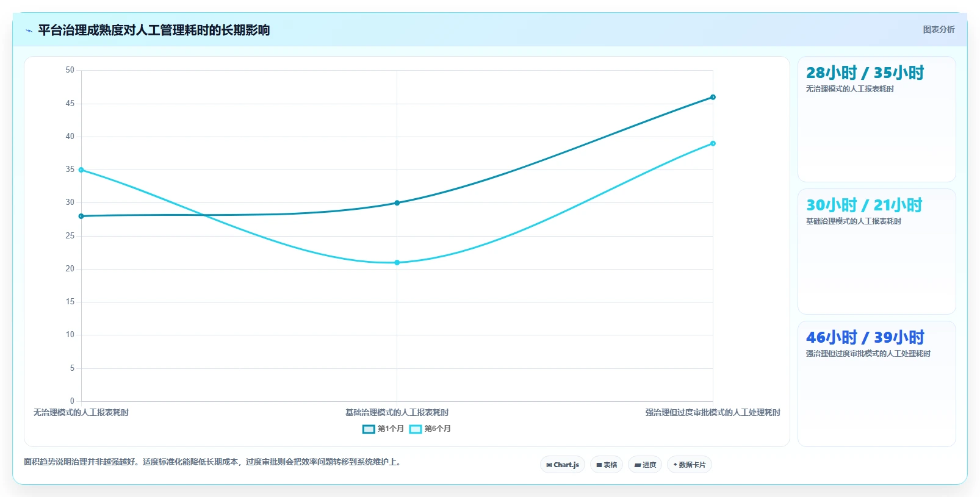
Task: Click the 第6个月 point at value 21
Action: tap(397, 262)
